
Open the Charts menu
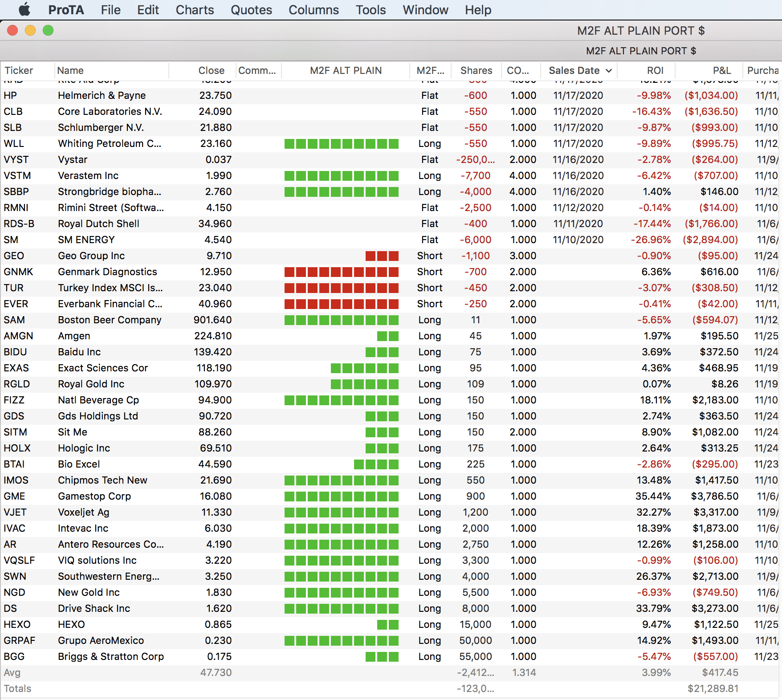tap(195, 10)
